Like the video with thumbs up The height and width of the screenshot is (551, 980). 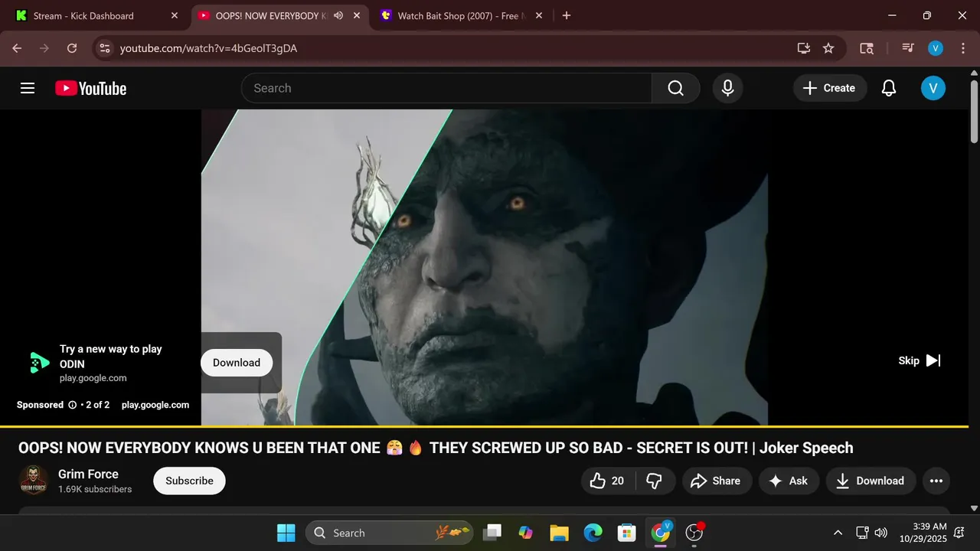[608, 481]
